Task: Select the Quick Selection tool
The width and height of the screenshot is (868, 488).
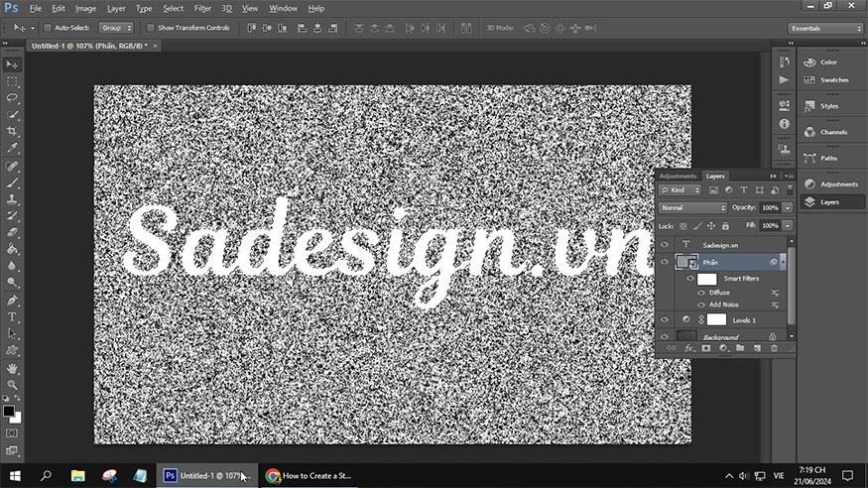Action: point(12,114)
